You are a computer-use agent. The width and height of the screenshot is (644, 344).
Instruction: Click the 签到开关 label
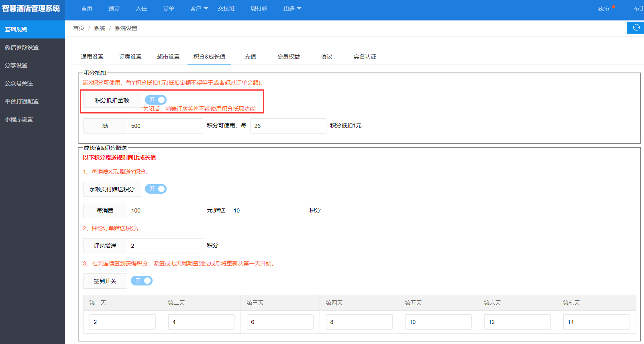(105, 281)
